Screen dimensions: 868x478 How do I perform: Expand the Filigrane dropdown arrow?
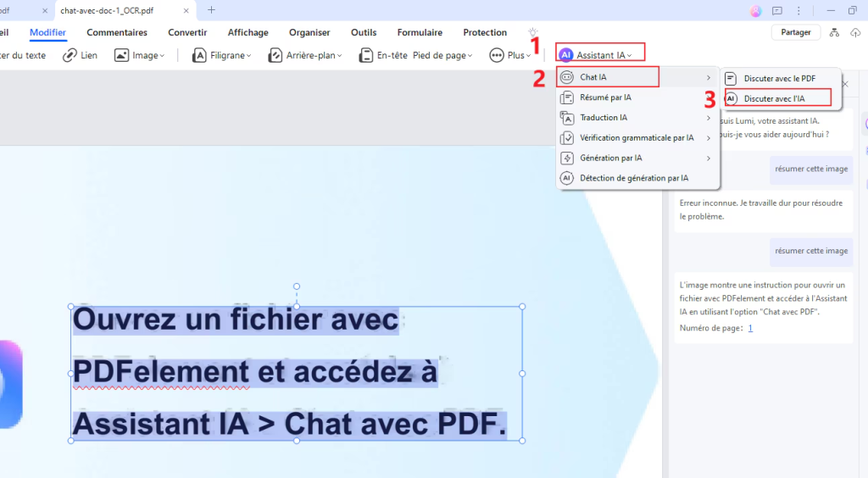coord(248,56)
